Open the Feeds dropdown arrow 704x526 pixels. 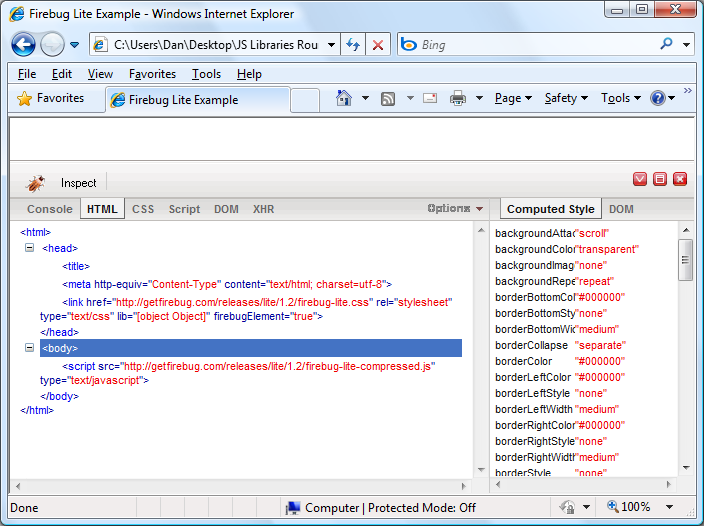[410, 98]
